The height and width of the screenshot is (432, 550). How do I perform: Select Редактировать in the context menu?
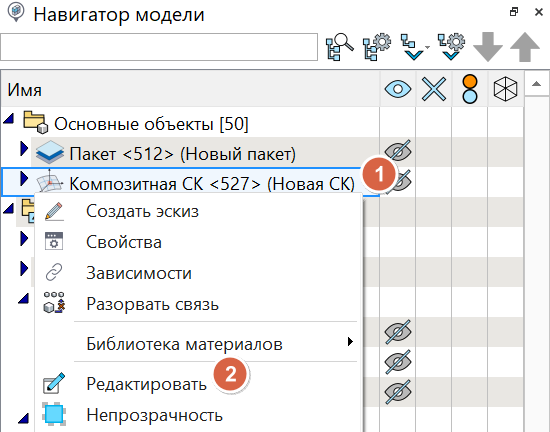147,384
